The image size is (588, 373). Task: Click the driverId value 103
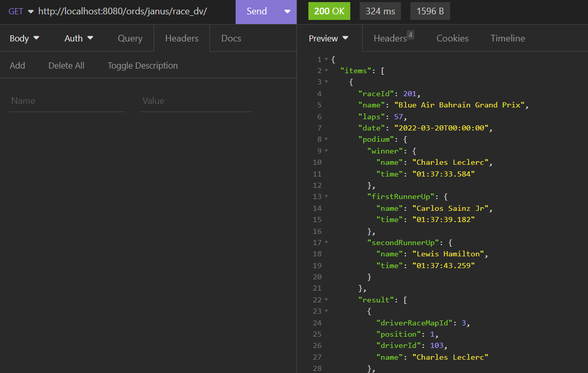click(x=436, y=345)
